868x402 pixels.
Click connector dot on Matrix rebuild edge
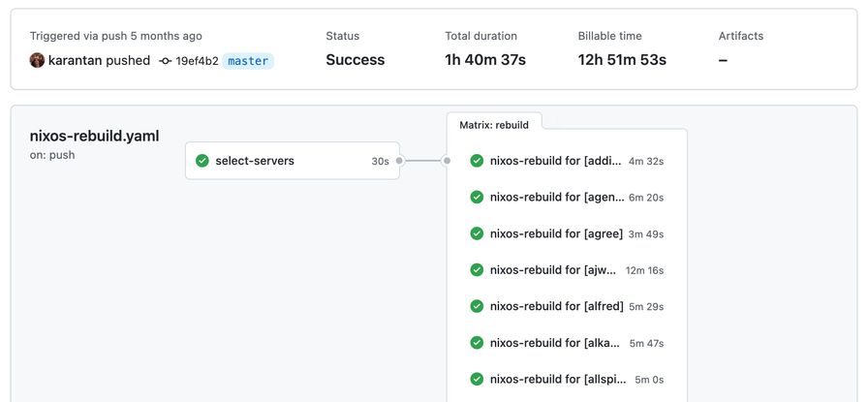click(447, 161)
